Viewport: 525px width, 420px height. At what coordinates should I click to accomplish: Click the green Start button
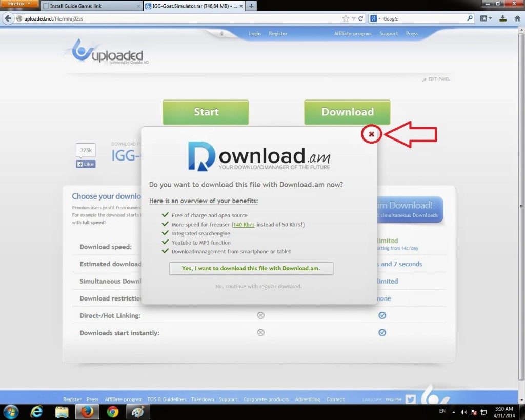point(206,112)
